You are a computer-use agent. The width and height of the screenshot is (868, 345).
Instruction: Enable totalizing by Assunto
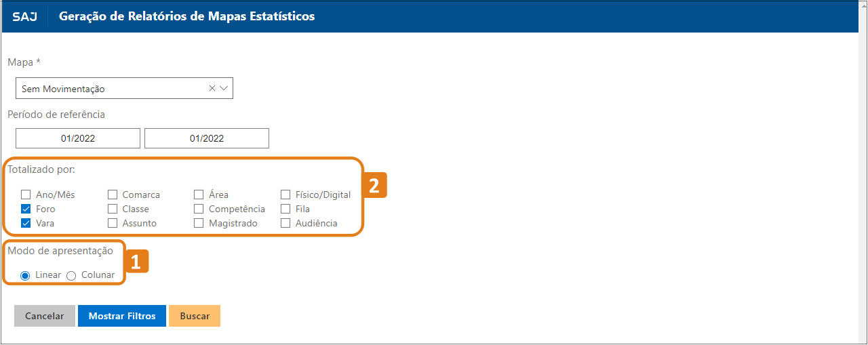point(113,223)
